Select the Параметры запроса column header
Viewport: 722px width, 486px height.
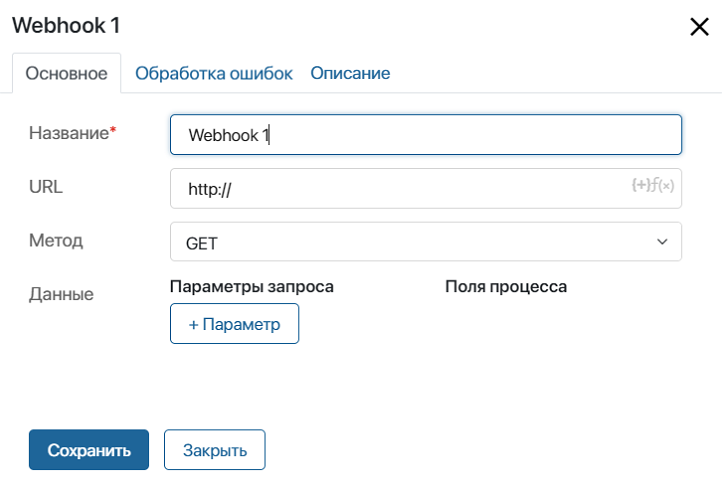pos(252,287)
